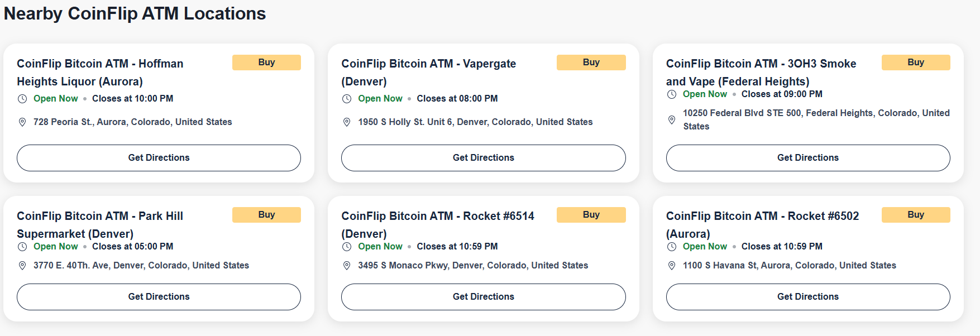The height and width of the screenshot is (336, 980).
Task: Open CoinFlip Bitcoin ATM - Rocket #6514 title
Action: tap(437, 217)
